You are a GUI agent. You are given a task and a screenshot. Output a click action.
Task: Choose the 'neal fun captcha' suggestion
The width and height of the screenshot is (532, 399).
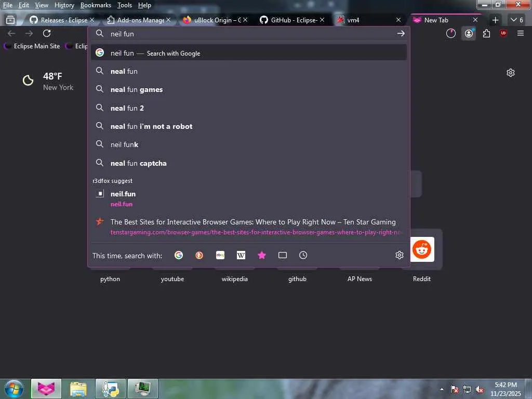click(249, 163)
